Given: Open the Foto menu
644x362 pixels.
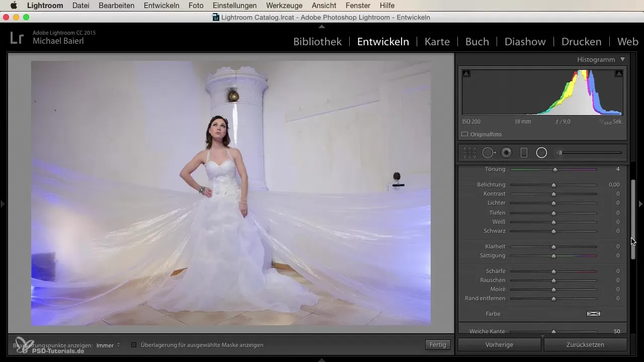Looking at the screenshot, I should [x=196, y=6].
